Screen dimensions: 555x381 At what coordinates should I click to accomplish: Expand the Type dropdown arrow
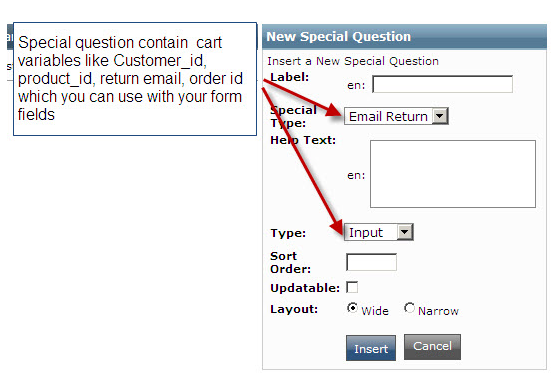click(x=405, y=232)
